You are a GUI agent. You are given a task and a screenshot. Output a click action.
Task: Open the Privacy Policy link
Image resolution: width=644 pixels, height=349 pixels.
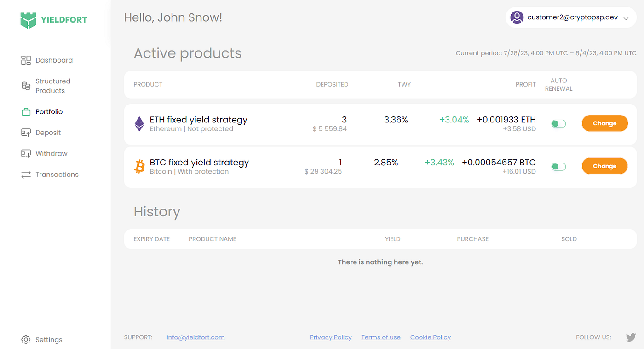tap(331, 337)
